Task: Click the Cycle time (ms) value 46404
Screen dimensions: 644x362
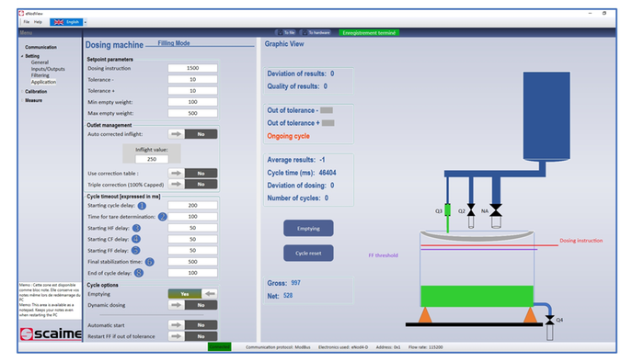Action: click(x=328, y=173)
